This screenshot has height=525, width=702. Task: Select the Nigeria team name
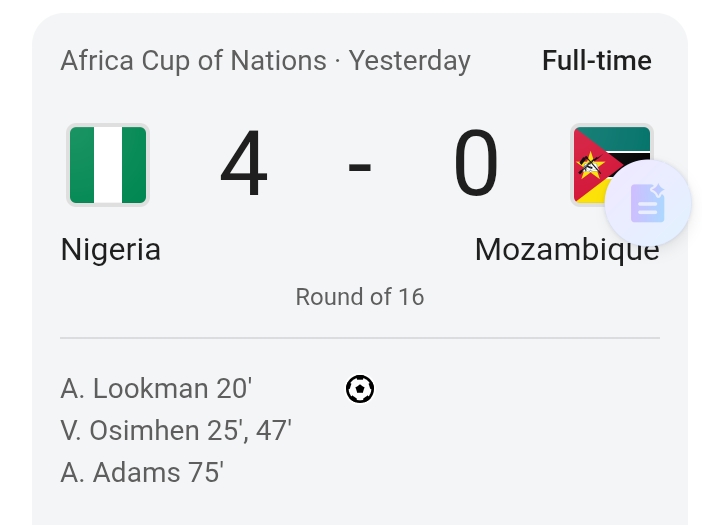pos(110,249)
